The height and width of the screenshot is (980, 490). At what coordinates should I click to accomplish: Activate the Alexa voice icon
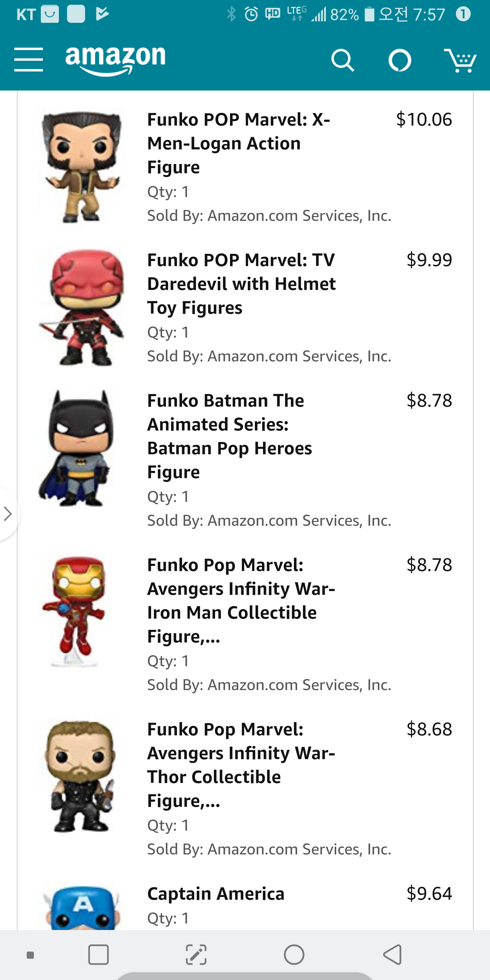399,60
